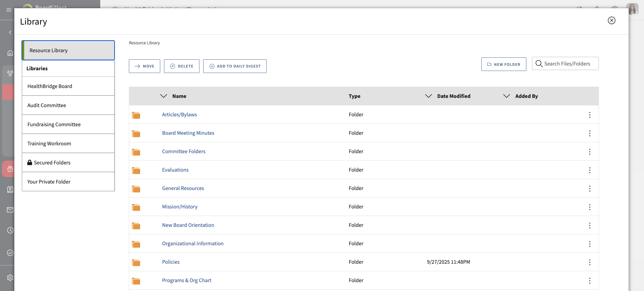Open the Board Meeting Minutes folder link
The width and height of the screenshot is (644, 291).
click(x=188, y=133)
